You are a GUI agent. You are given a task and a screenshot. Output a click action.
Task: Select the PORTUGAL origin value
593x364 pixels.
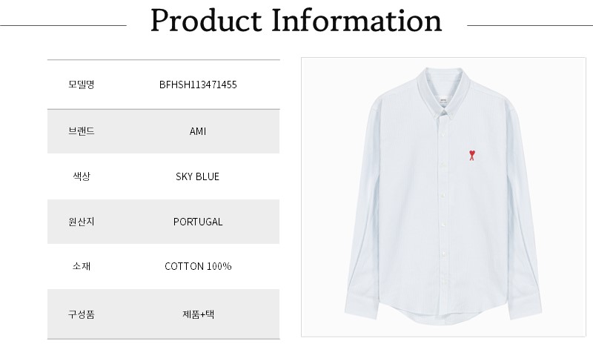coord(198,222)
